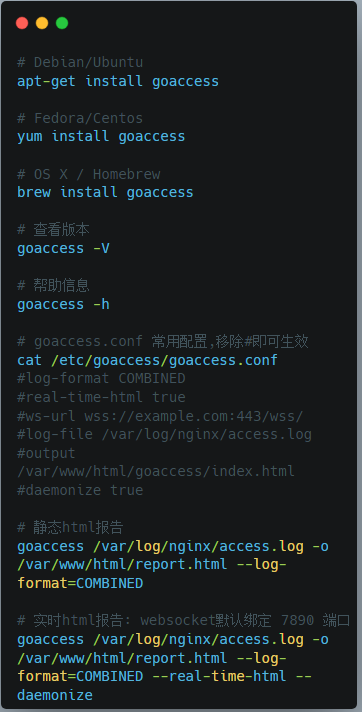This screenshot has height=712, width=362.
Task: Click the brew install goaccess line
Action: (x=105, y=192)
